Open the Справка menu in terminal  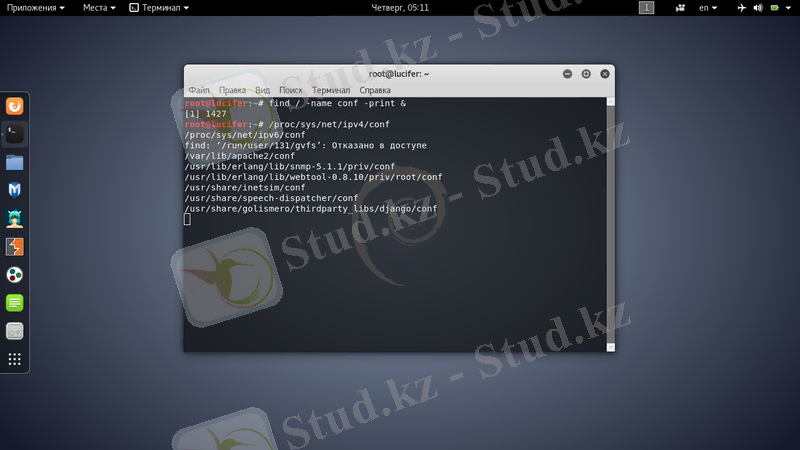pos(375,90)
